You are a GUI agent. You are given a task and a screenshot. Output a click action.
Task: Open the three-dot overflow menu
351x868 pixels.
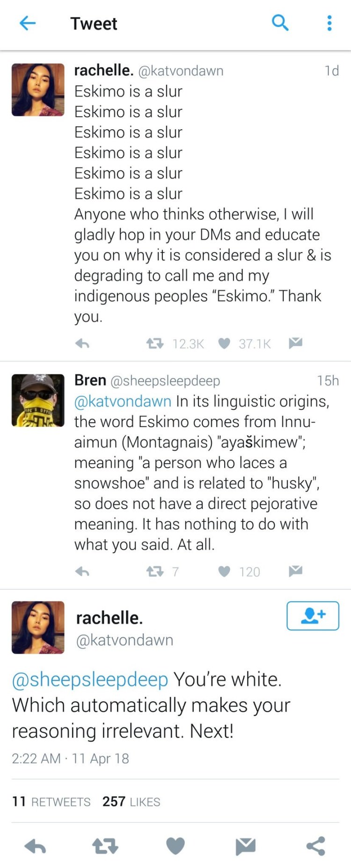point(329,23)
